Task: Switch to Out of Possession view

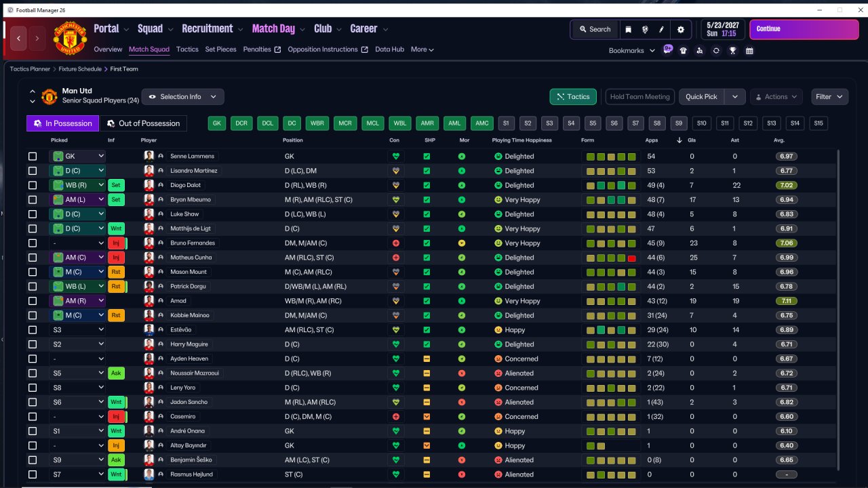Action: [143, 123]
